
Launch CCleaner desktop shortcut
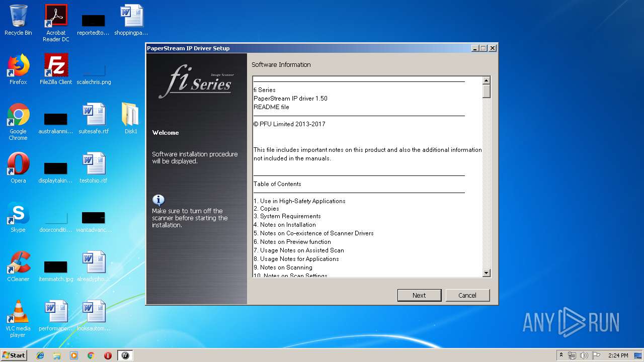pos(18,266)
